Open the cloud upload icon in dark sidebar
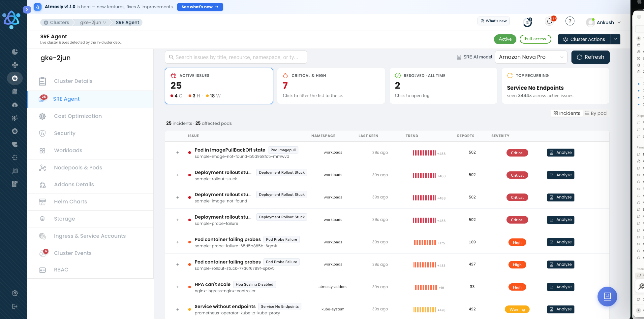 coord(15,105)
